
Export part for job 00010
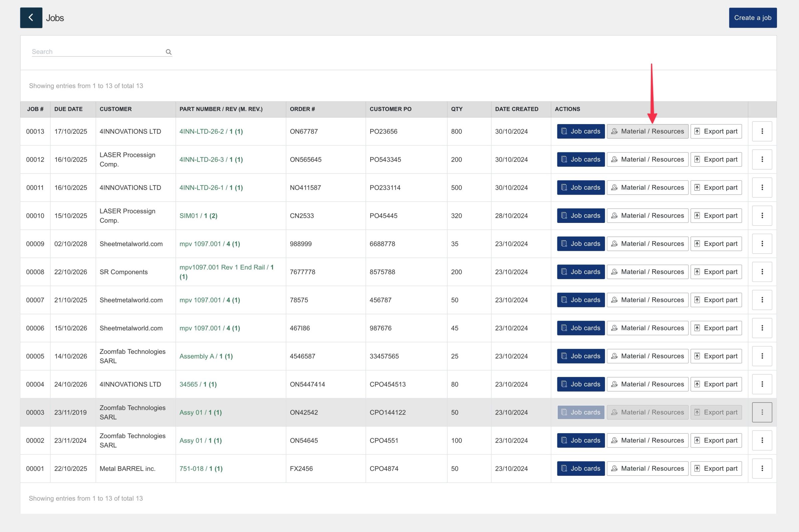pyautogui.click(x=716, y=216)
